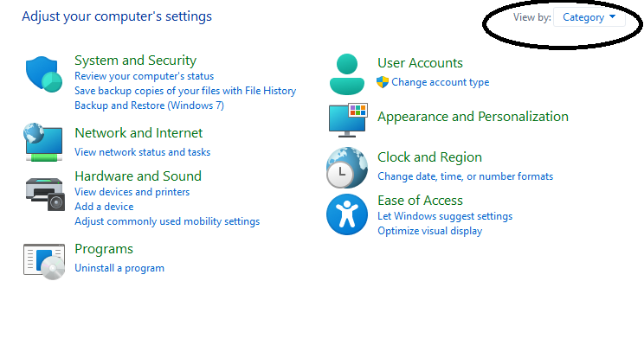Viewport: 644px width, 345px height.
Task: Select Let Windows suggest settings
Action: tap(445, 216)
